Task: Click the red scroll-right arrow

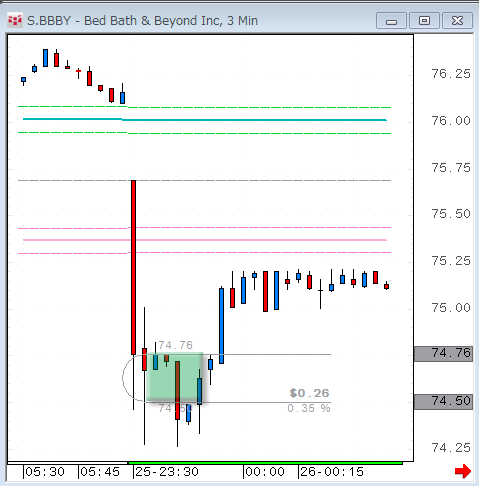Action: (x=463, y=471)
